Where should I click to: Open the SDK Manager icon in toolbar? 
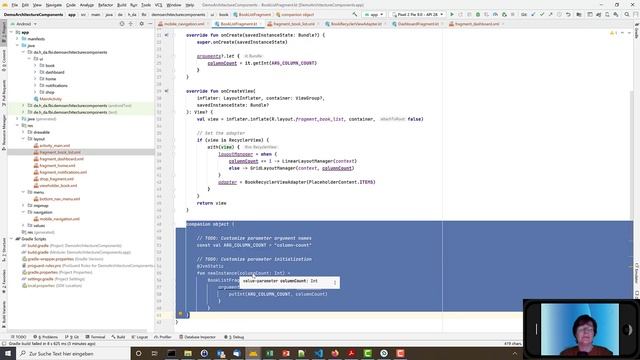616,15
